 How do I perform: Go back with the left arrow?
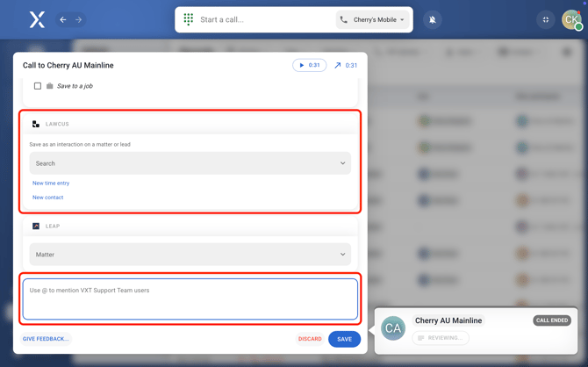click(x=63, y=19)
